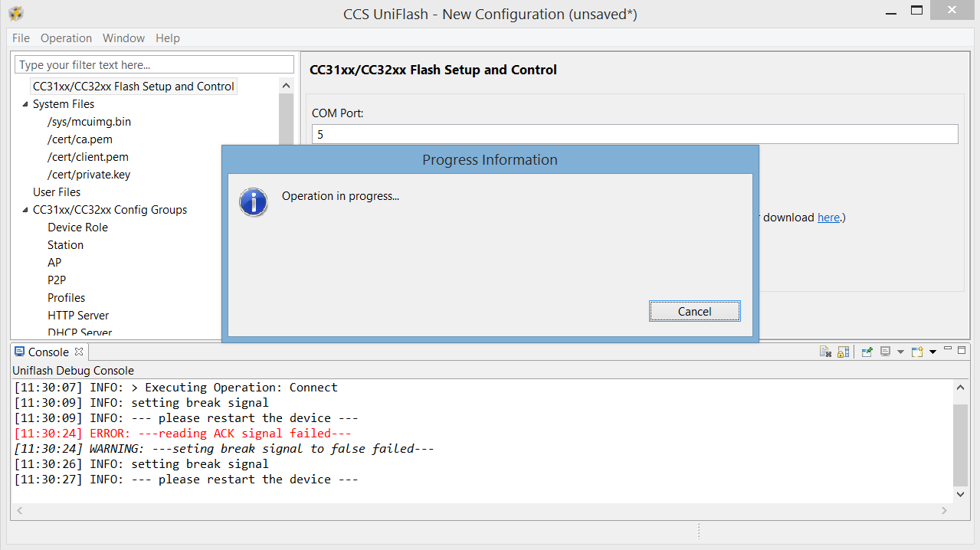Click the WARNING break signal console line
Screen dimensions: 980x550
point(225,449)
